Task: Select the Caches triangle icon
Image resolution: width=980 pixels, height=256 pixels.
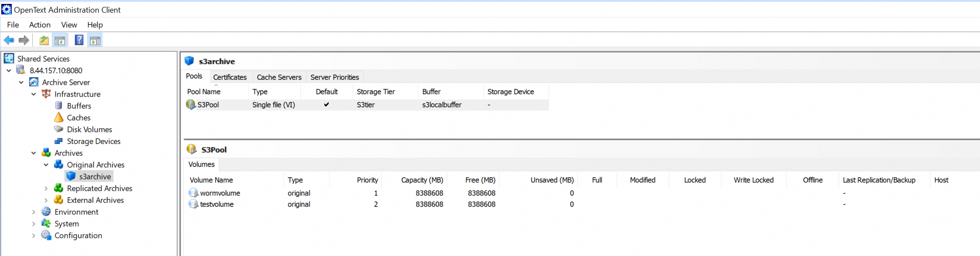Action: click(x=59, y=117)
